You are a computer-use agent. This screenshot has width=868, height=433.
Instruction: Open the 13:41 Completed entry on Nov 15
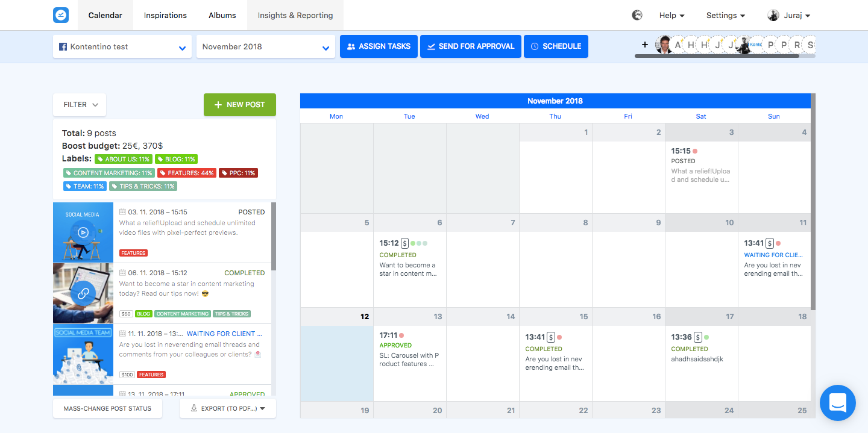point(555,352)
